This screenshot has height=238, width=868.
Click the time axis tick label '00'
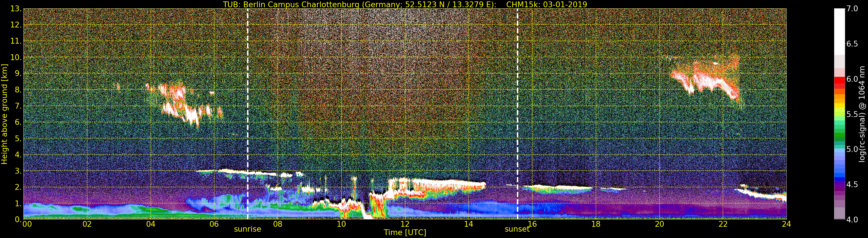[x=27, y=224]
